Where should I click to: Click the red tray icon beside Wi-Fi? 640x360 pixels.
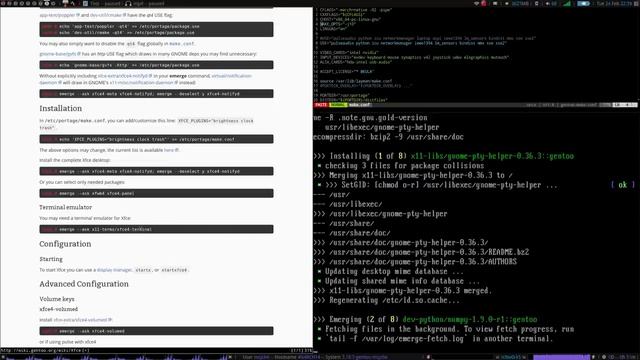[484, 3]
